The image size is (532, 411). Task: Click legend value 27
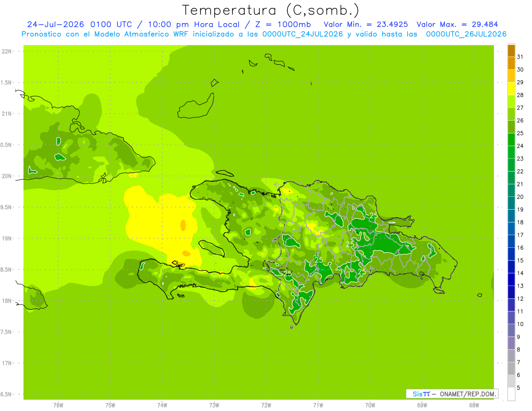[520, 108]
